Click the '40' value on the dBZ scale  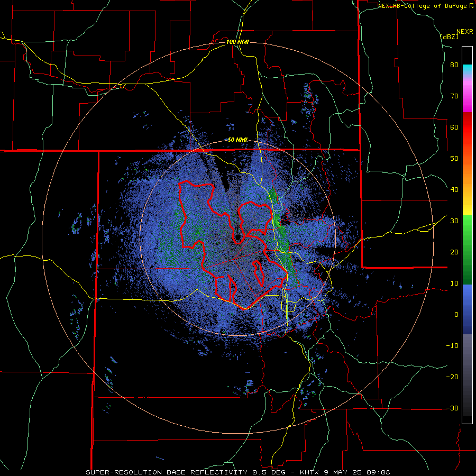(454, 190)
